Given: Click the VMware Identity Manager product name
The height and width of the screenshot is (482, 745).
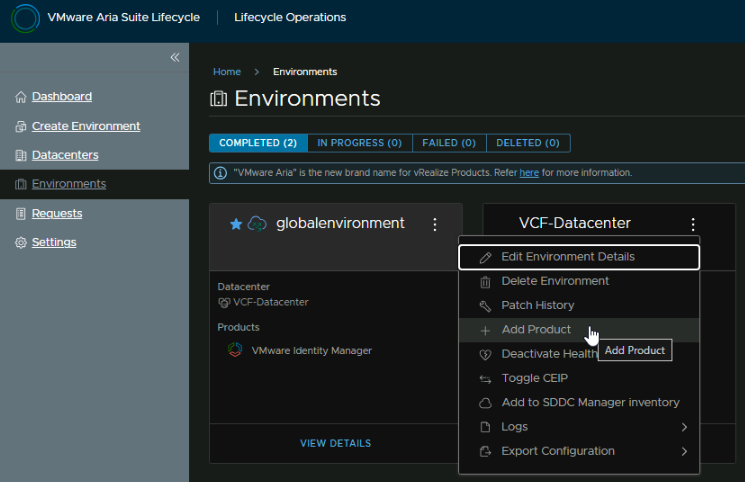Looking at the screenshot, I should pos(312,351).
